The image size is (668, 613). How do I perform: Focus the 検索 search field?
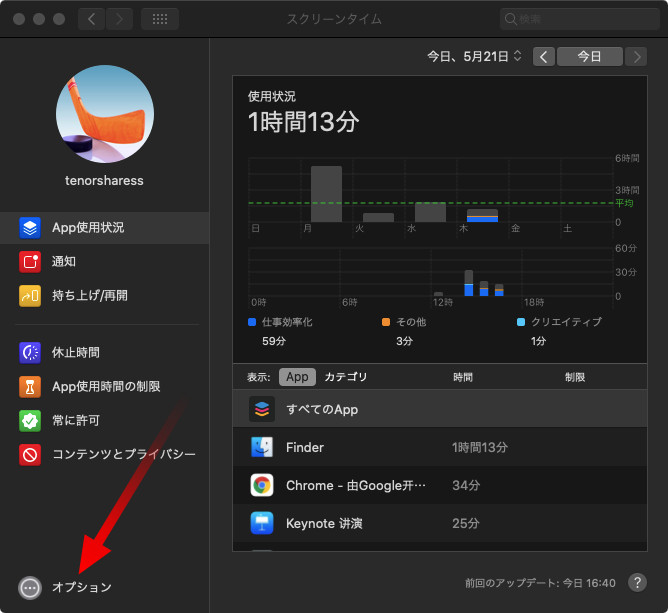[x=579, y=19]
